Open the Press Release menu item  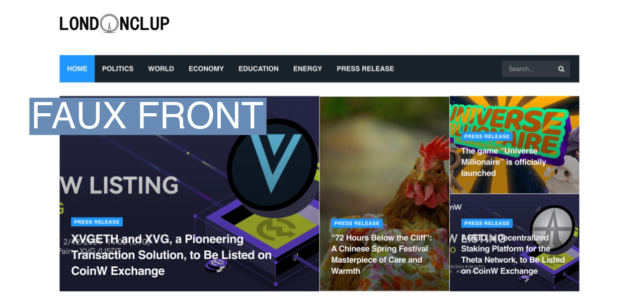(365, 68)
